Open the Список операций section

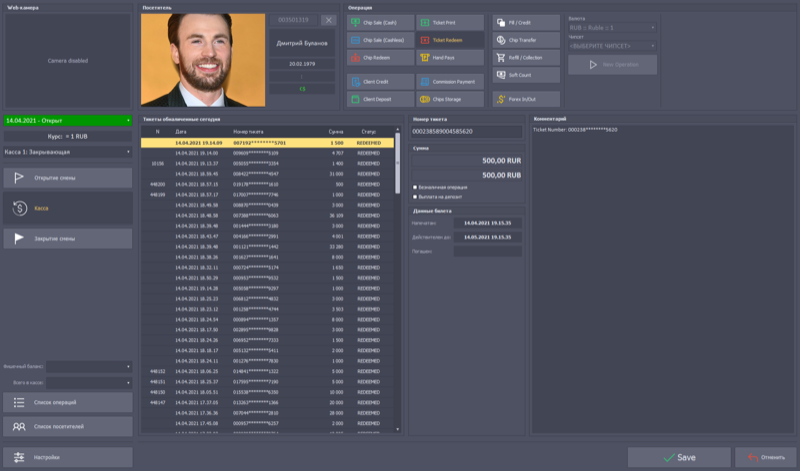click(67, 402)
